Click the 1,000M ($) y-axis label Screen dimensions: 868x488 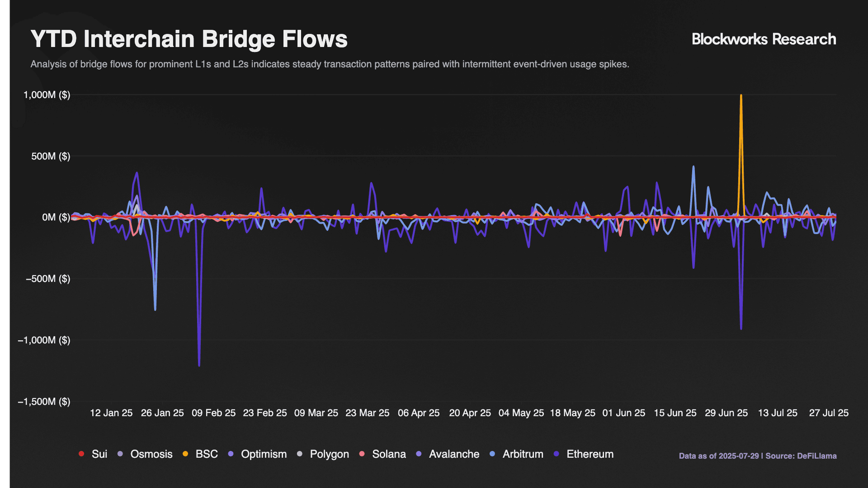[47, 95]
